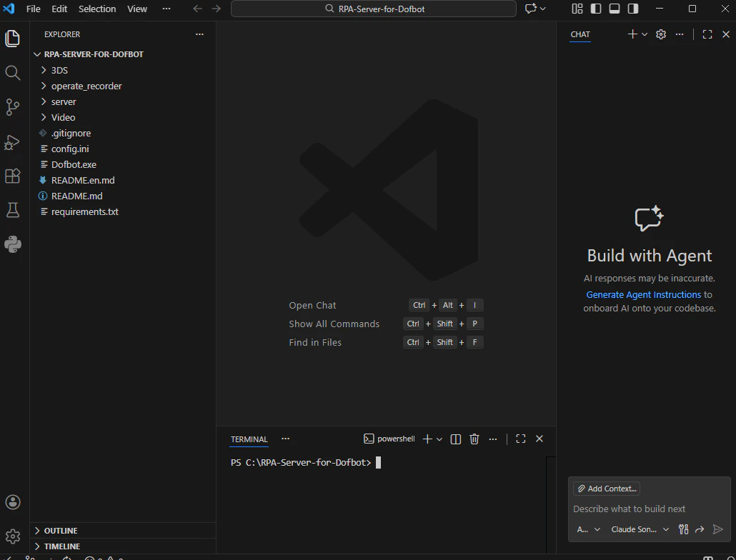Click the Generate Agent Instructions link
Image resolution: width=736 pixels, height=560 pixels.
click(x=644, y=294)
